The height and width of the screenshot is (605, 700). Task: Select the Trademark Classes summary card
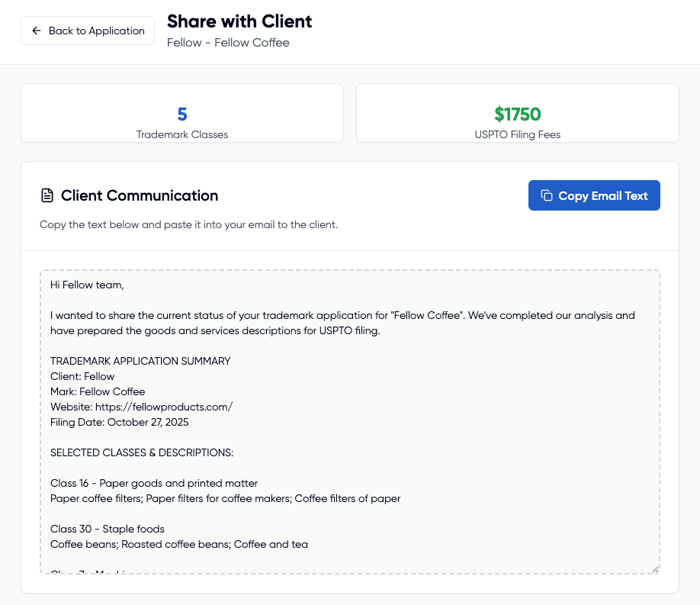pyautogui.click(x=182, y=113)
